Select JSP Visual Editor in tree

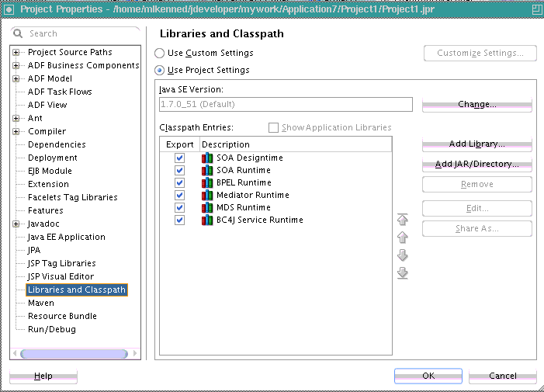pos(61,276)
